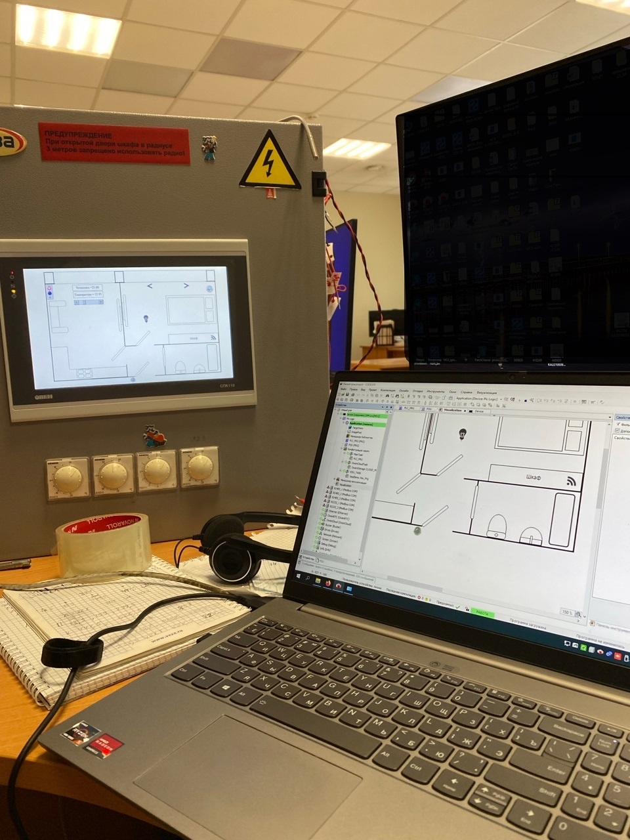
Task: Click the HMI slider's right arrow button
Action: pos(101,302)
